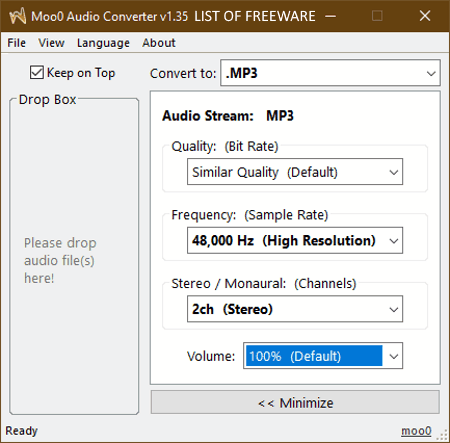Open the Quality Bit Rate dropdown
The height and width of the screenshot is (443, 450).
(x=295, y=172)
